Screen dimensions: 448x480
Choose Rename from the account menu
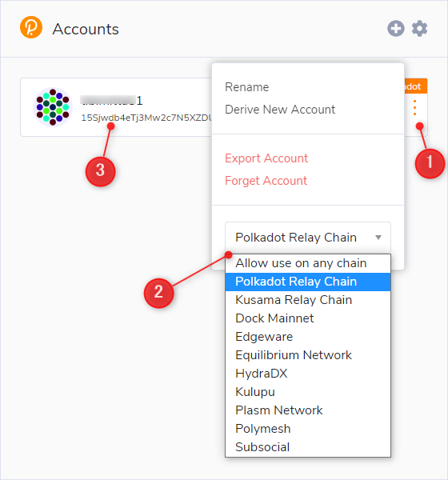tap(247, 87)
